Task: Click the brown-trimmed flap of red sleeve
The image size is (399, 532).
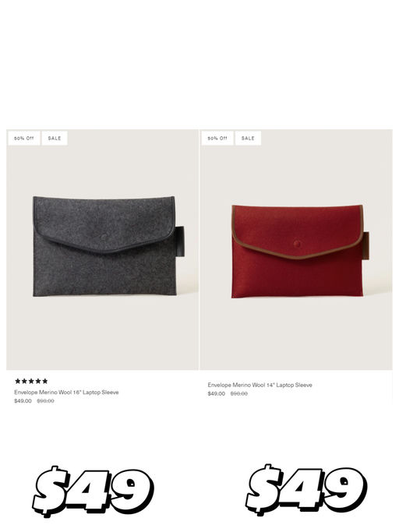Action: pos(298,231)
